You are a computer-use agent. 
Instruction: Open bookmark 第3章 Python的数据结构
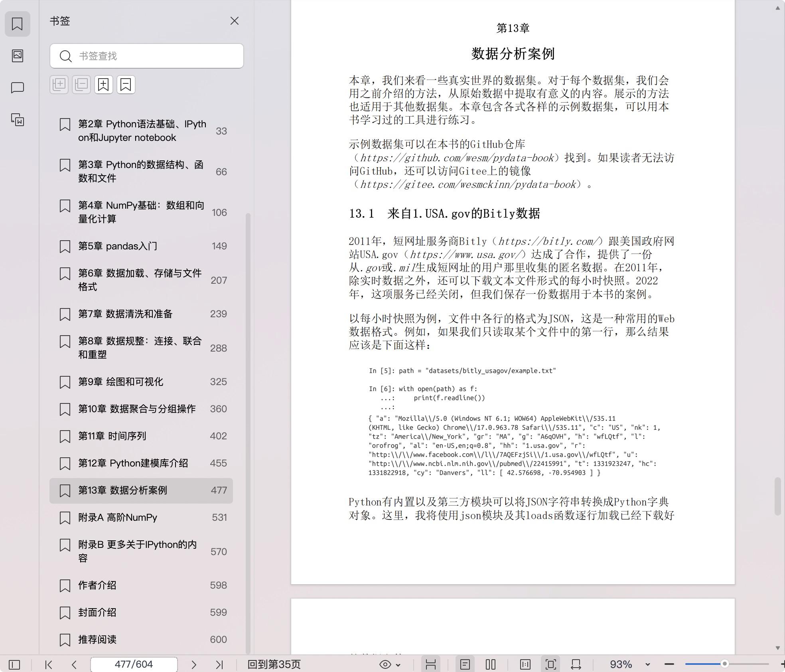point(141,172)
